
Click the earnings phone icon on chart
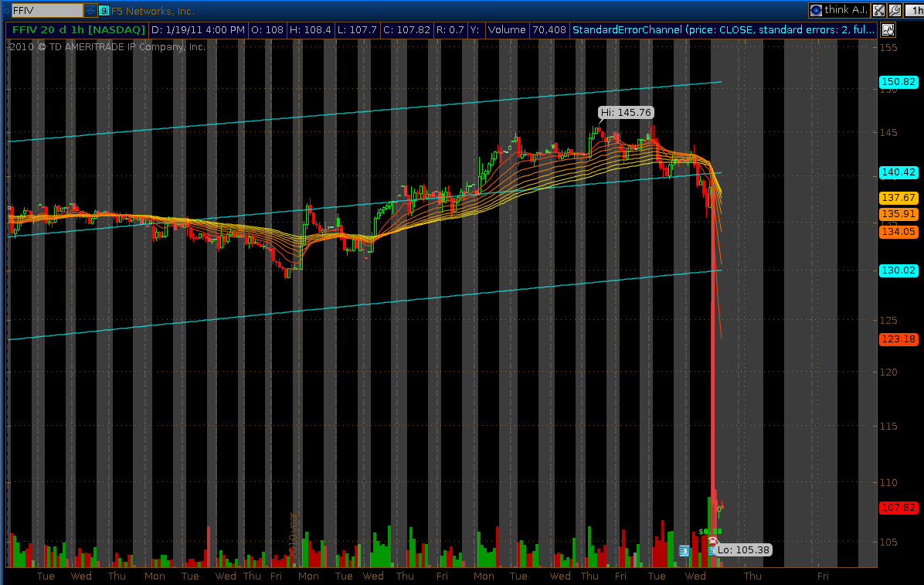712,542
